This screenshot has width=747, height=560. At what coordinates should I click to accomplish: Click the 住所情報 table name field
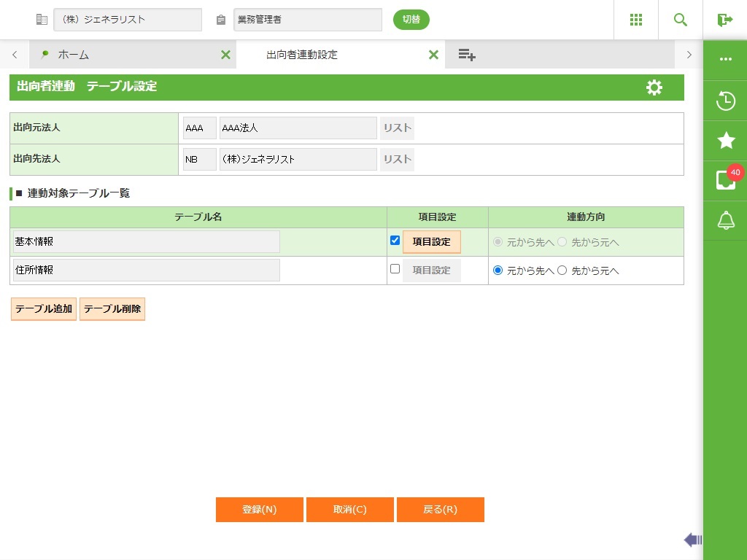tap(147, 271)
